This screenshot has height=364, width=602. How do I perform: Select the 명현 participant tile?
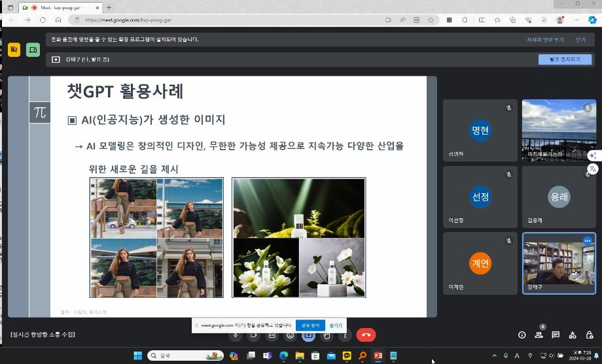[x=480, y=131]
